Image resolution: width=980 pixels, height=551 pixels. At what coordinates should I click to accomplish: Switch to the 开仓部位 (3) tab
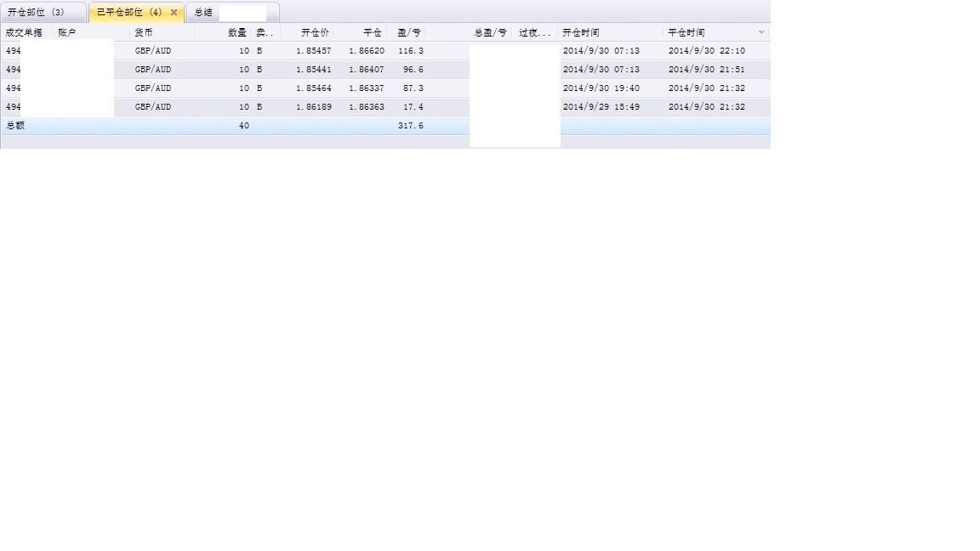pos(43,13)
